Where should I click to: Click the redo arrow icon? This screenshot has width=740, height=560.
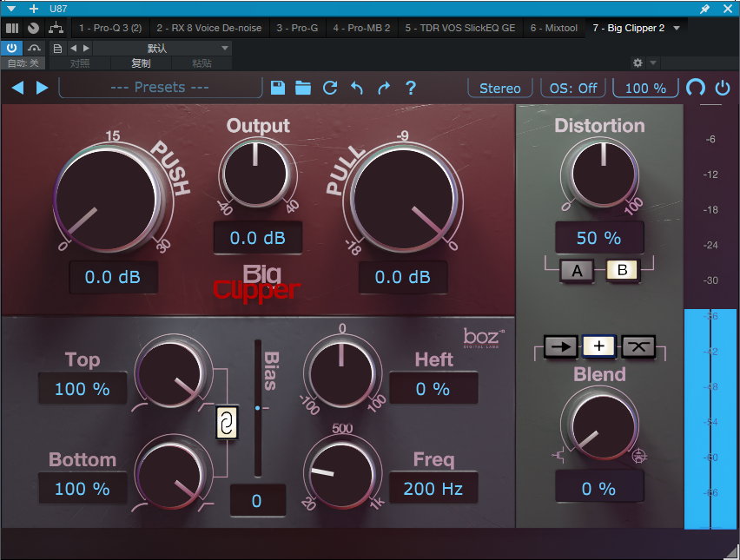pos(384,88)
